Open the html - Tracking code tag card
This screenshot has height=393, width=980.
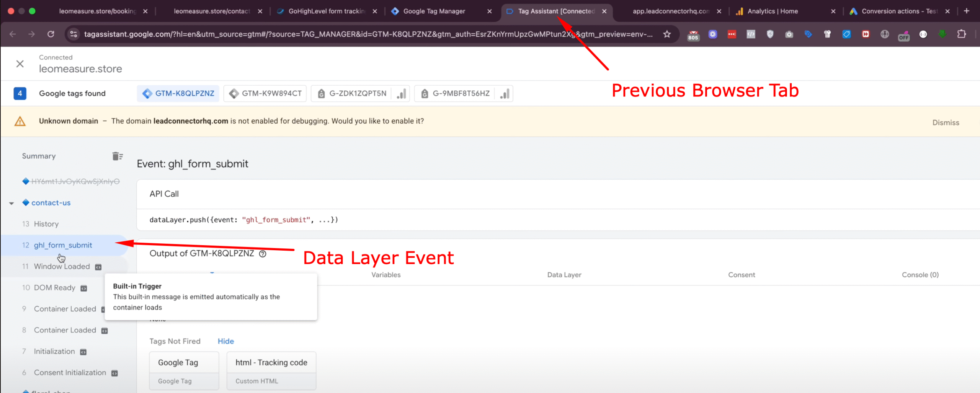[271, 370]
